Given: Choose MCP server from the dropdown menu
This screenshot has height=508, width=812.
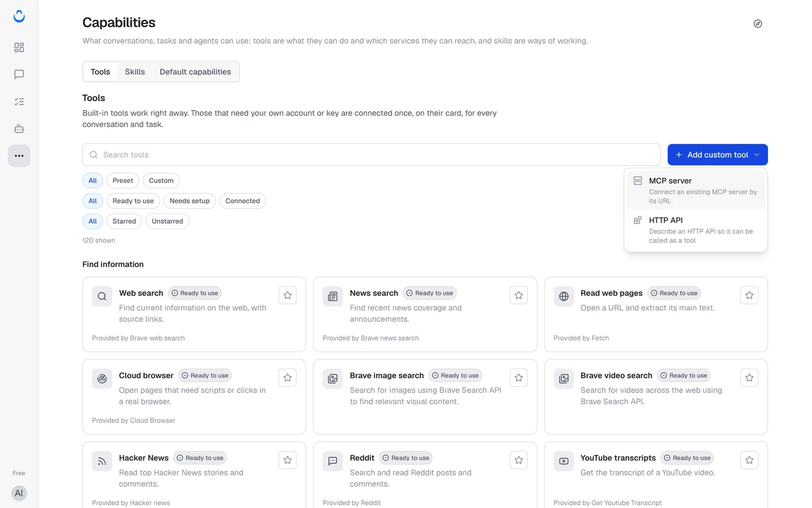Looking at the screenshot, I should click(x=696, y=190).
